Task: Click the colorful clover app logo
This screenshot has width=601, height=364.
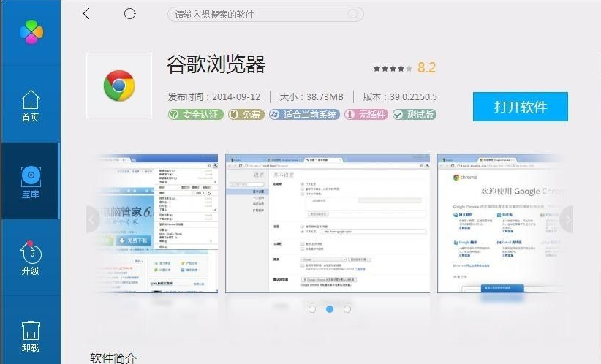Action: click(31, 32)
